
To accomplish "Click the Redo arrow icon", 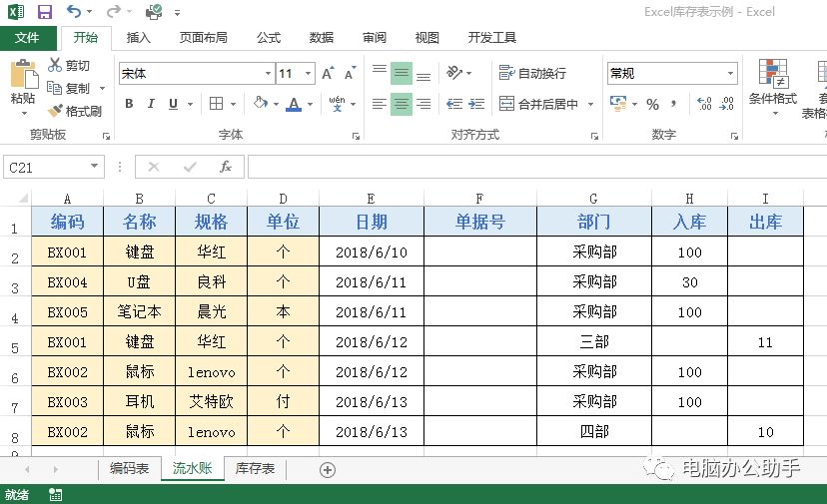I will point(113,11).
